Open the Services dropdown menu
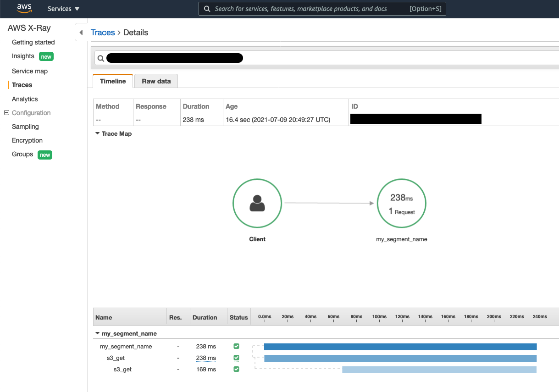This screenshot has width=559, height=392. [x=63, y=9]
